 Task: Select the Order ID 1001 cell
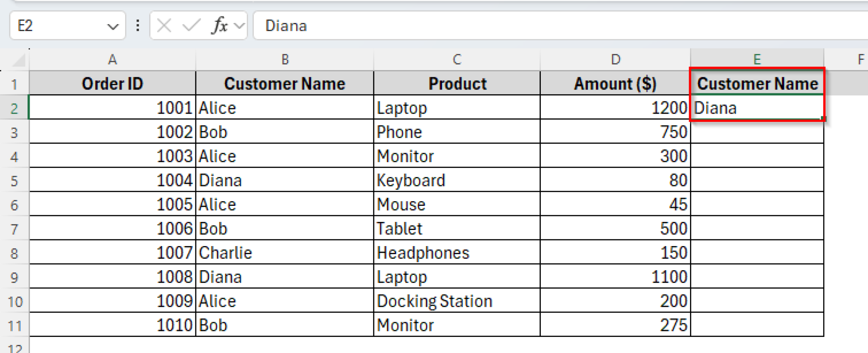[112, 107]
